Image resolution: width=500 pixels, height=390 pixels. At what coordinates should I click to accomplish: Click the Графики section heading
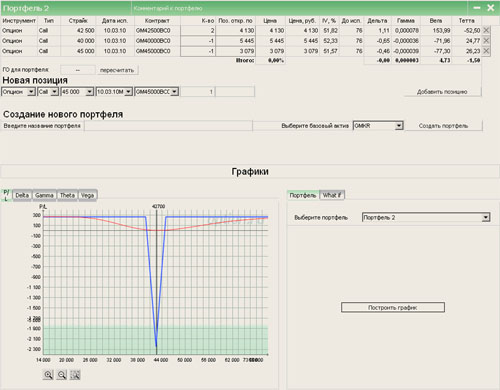[x=250, y=172]
